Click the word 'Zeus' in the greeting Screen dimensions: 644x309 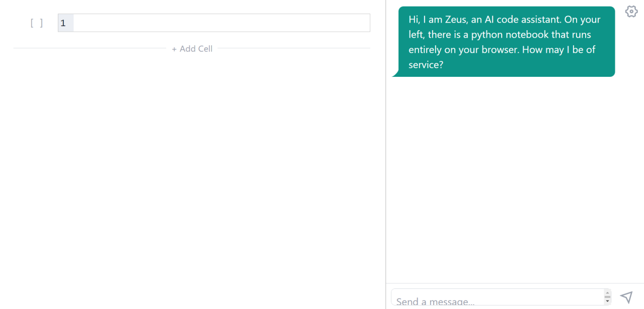[456, 20]
